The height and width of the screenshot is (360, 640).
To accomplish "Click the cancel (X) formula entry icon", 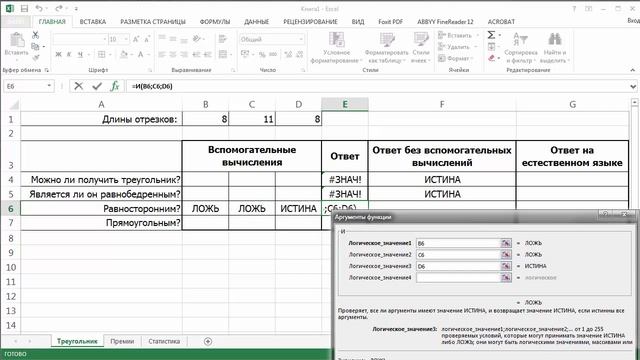I will (79, 86).
